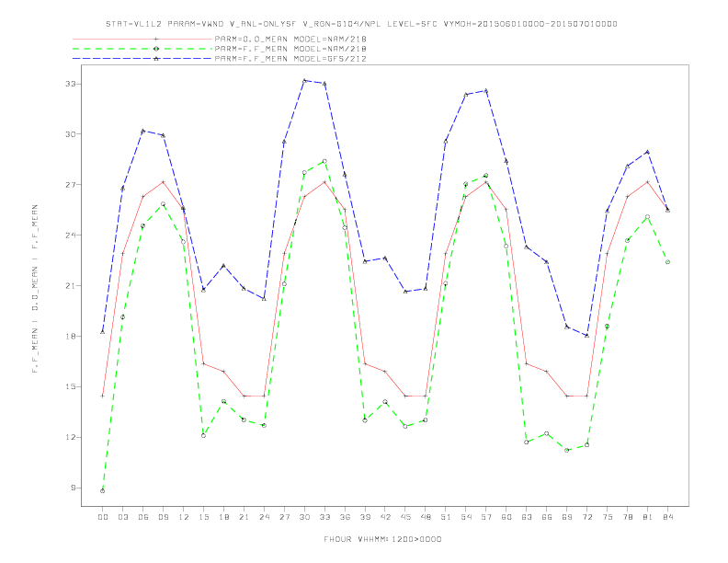Click x-axis tick label 84
Screen dimensions: 728x563
point(667,517)
